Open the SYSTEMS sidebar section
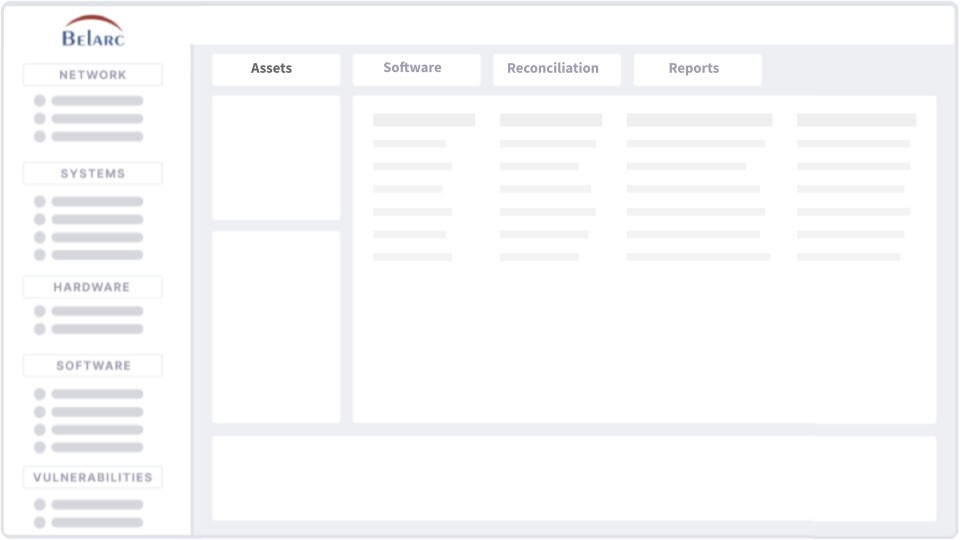Viewport: 960px width, 540px height. click(x=93, y=174)
